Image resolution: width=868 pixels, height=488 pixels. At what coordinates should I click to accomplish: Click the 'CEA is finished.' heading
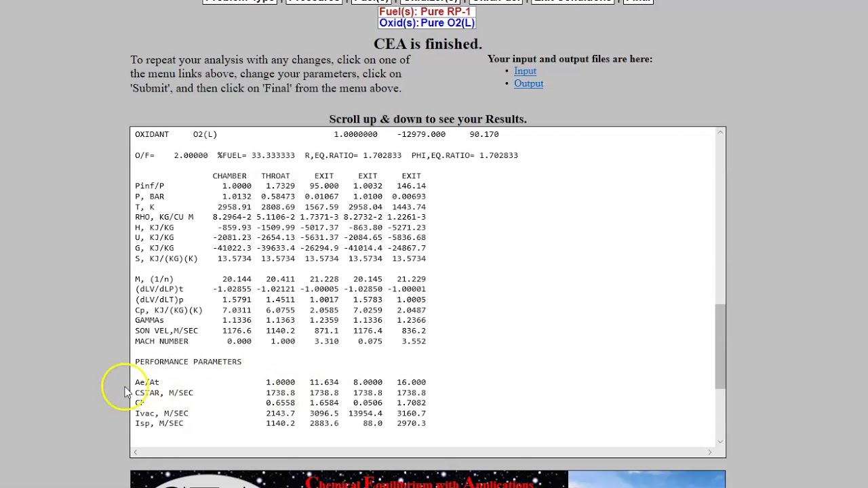point(428,44)
